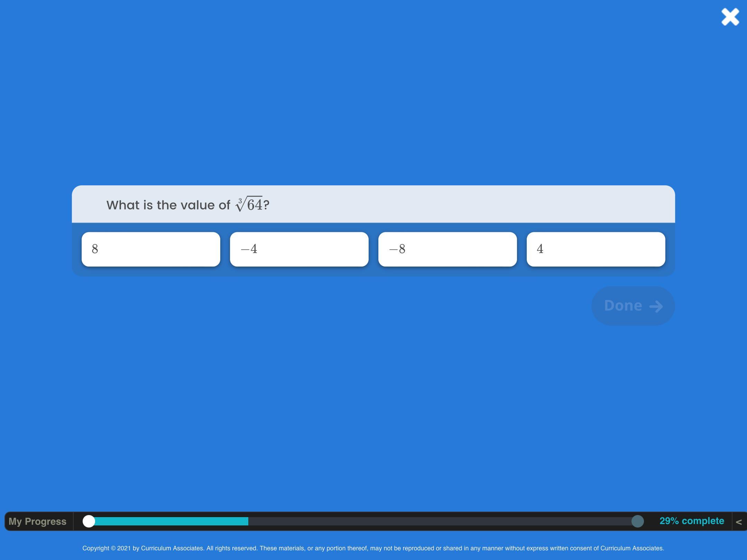This screenshot has height=560, width=747.
Task: Close the quiz with the X icon
Action: (730, 17)
